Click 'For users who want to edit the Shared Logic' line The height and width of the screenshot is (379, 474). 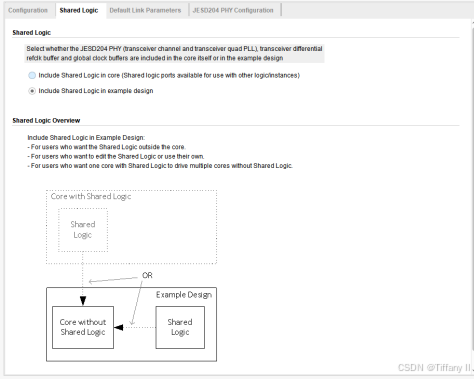pos(116,156)
